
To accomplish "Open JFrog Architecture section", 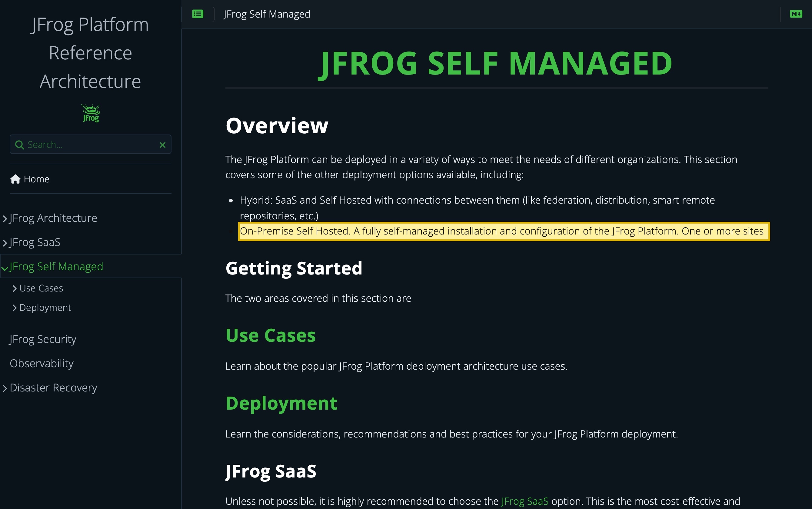I will pos(54,218).
